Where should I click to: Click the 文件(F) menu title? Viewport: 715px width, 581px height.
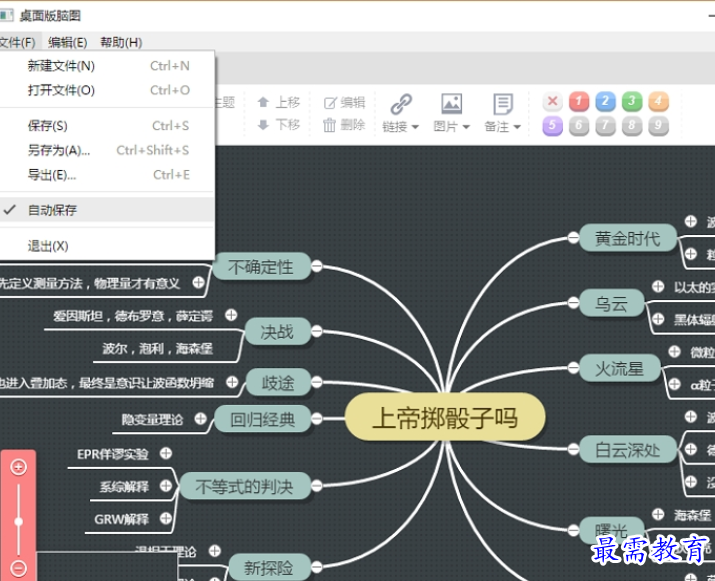tap(17, 42)
